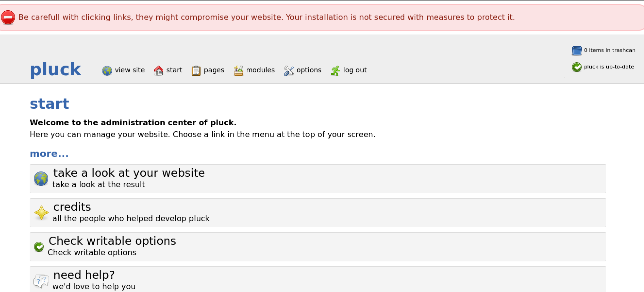Screen dimensions: 644x292
Task: Open the credits link
Action: [72, 207]
